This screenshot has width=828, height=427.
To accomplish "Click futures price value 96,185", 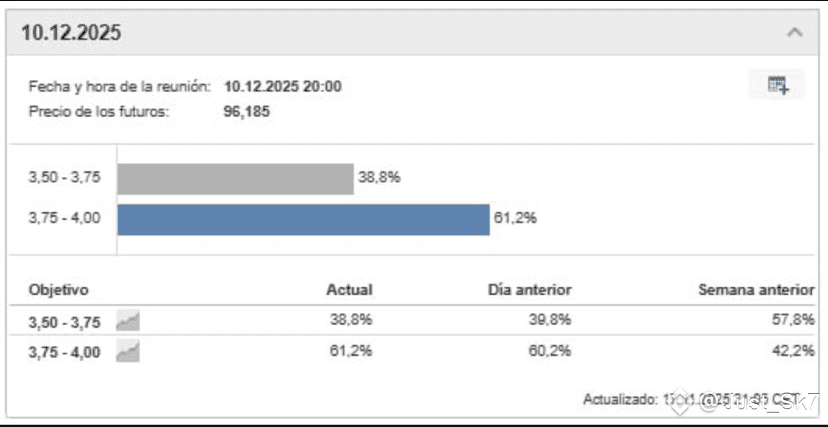I will point(247,112).
